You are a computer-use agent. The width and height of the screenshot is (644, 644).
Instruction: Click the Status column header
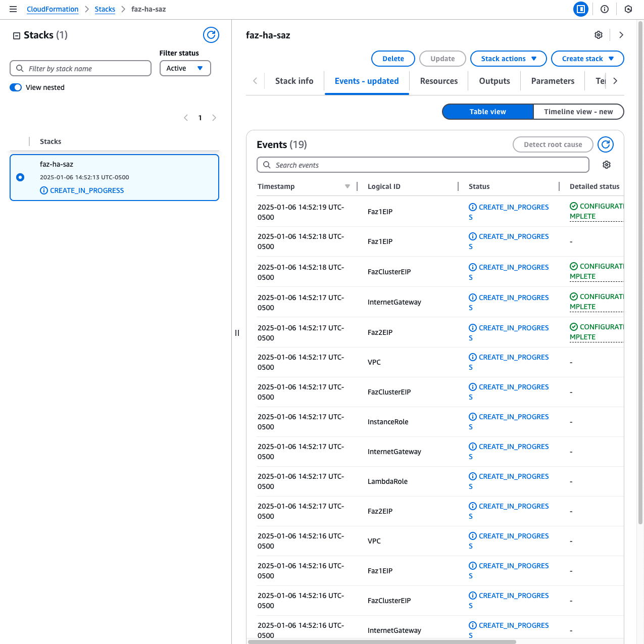coord(479,186)
